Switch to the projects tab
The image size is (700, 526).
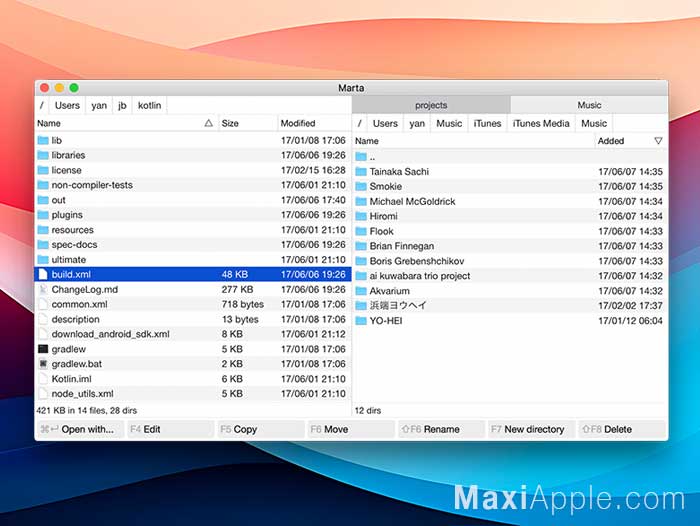pos(431,105)
